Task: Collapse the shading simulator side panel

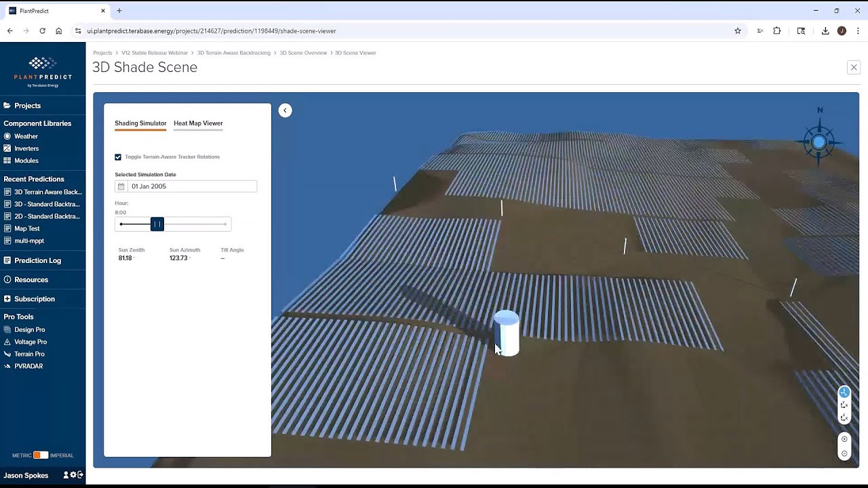Action: (x=285, y=110)
